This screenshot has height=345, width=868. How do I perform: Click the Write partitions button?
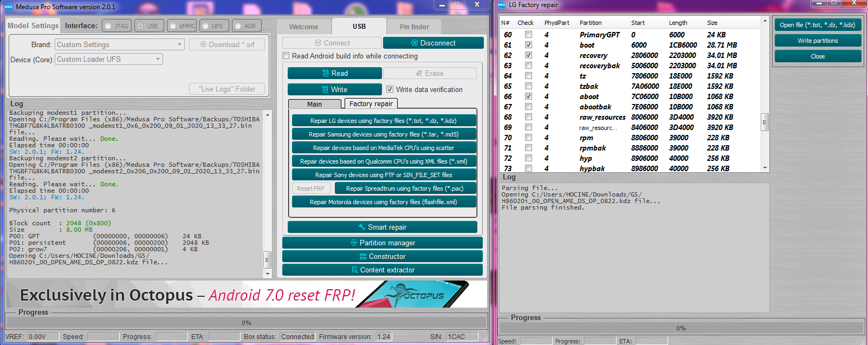(x=817, y=41)
